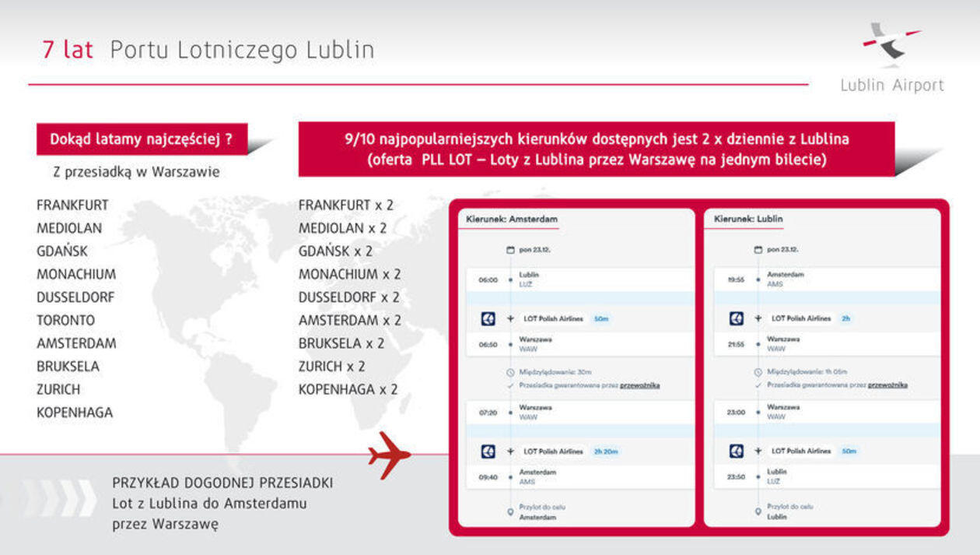The image size is (980, 555).
Task: Click the 23:50 Lublin LUZ arrival row
Action: click(x=823, y=476)
